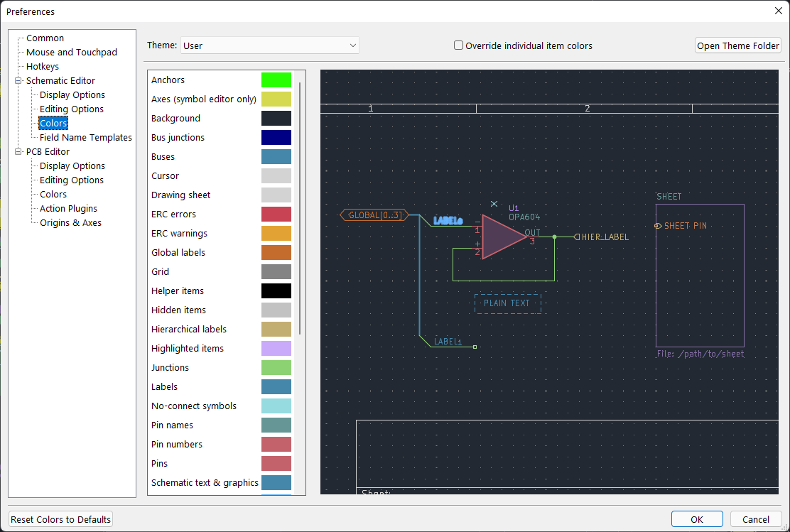790x532 pixels.
Task: Change the No-connect symbols swatch
Action: click(276, 406)
